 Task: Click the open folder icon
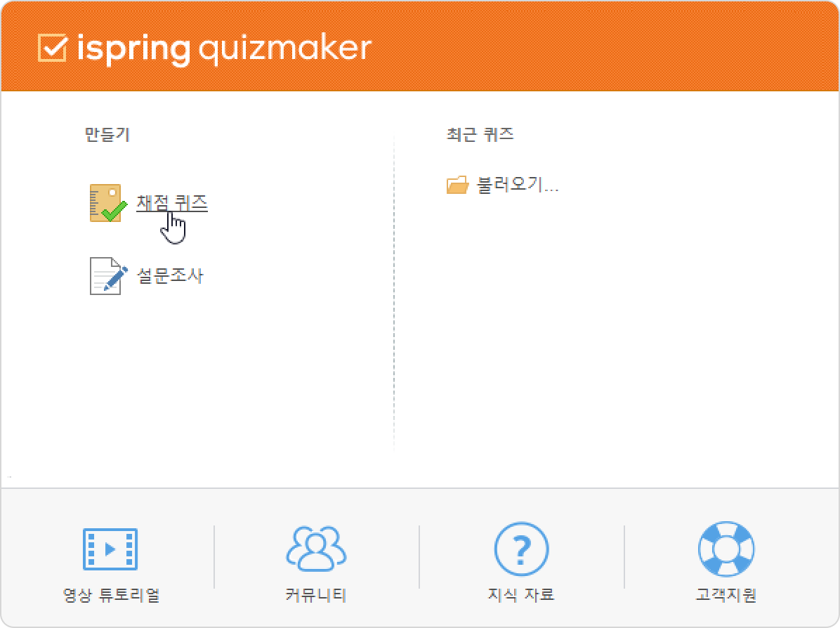[457, 186]
